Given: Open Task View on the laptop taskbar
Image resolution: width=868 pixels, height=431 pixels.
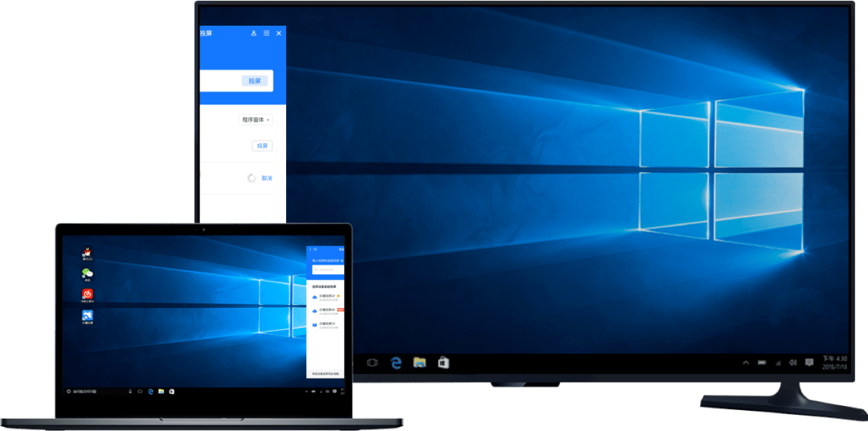Looking at the screenshot, I should (140, 391).
